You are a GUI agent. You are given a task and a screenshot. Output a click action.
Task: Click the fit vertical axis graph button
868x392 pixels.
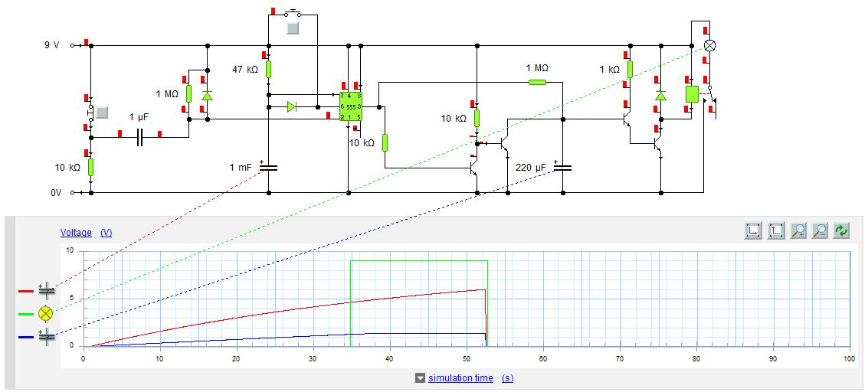coord(776,230)
